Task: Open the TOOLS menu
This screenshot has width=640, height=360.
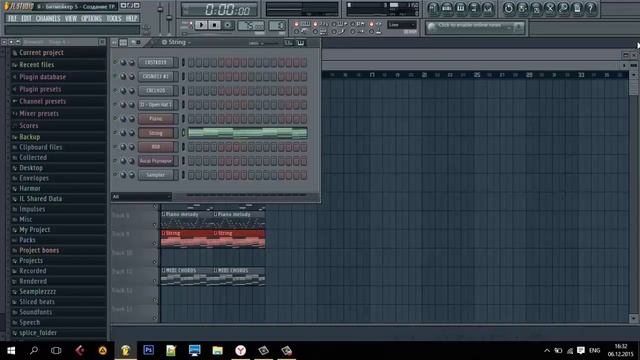Action: pyautogui.click(x=114, y=18)
